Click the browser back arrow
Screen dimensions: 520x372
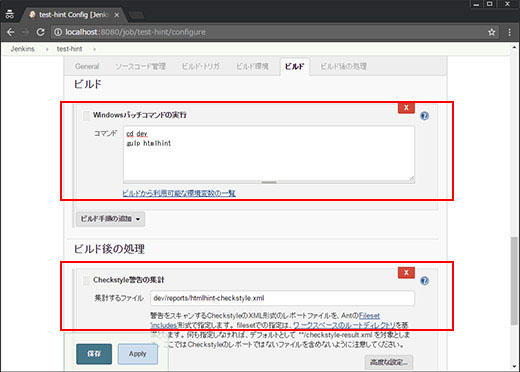pyautogui.click(x=11, y=32)
